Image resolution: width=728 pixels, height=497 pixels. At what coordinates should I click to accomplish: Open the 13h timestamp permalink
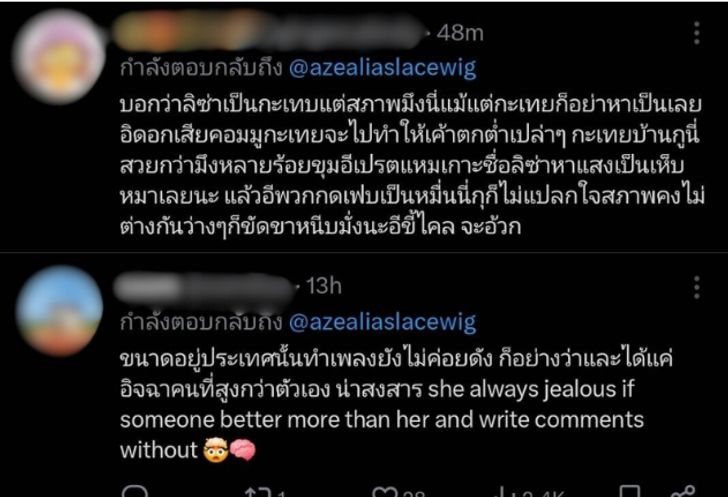pos(324,286)
